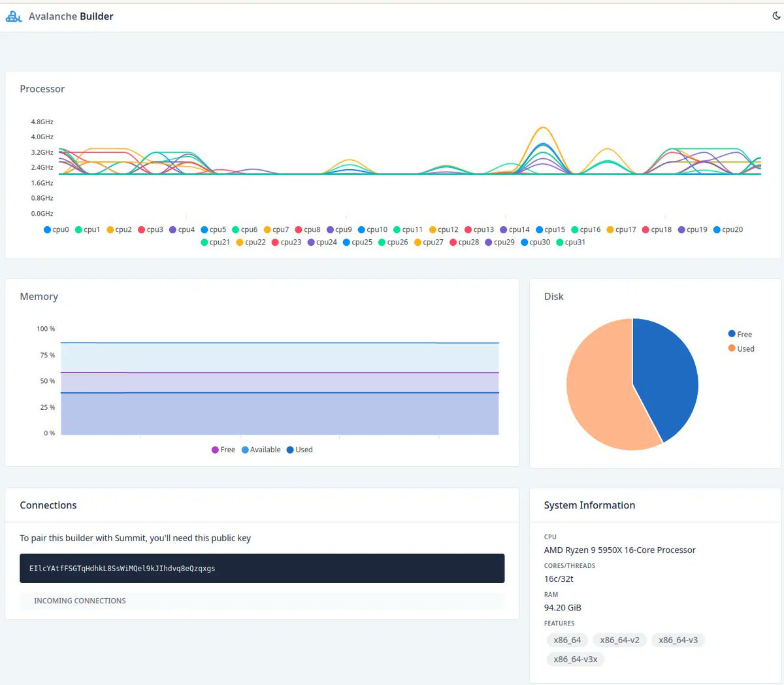Click the x86_64-v2 feature tag
784x685 pixels.
(619, 640)
